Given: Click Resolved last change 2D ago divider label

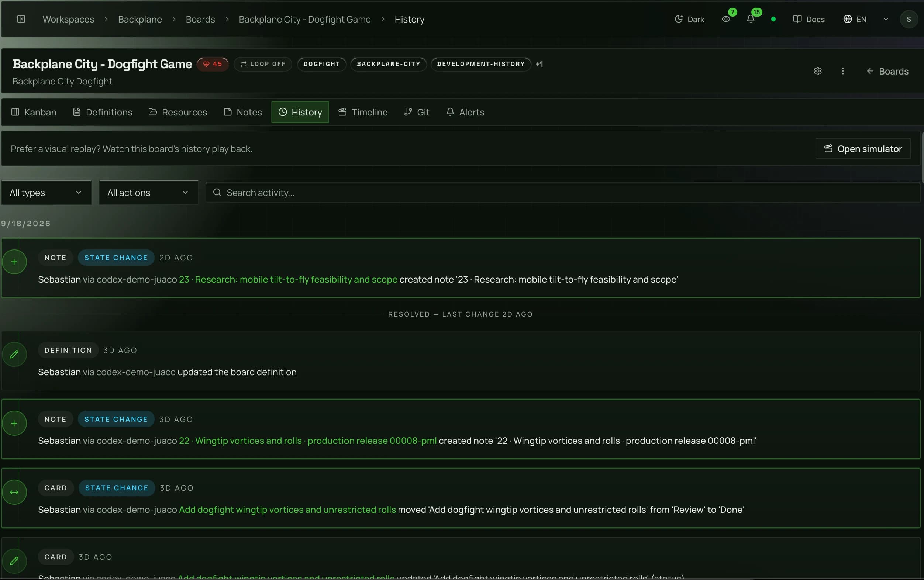Looking at the screenshot, I should [460, 314].
